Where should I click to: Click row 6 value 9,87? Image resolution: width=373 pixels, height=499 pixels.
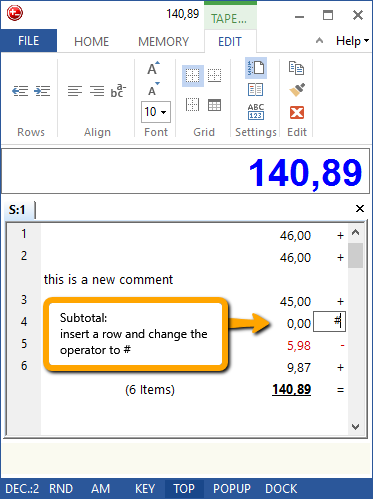coord(299,368)
